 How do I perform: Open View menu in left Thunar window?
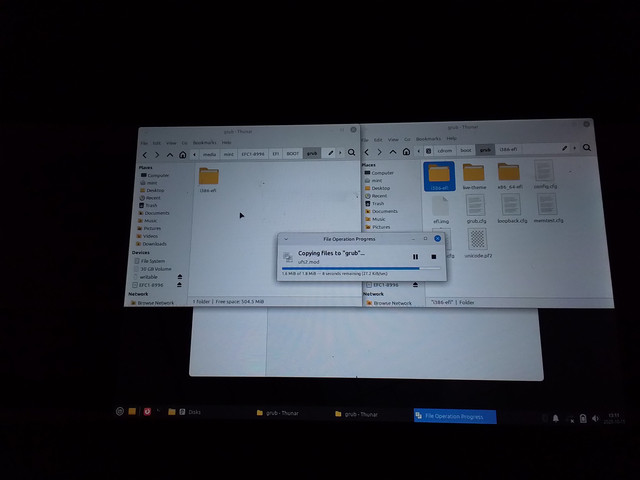point(171,143)
